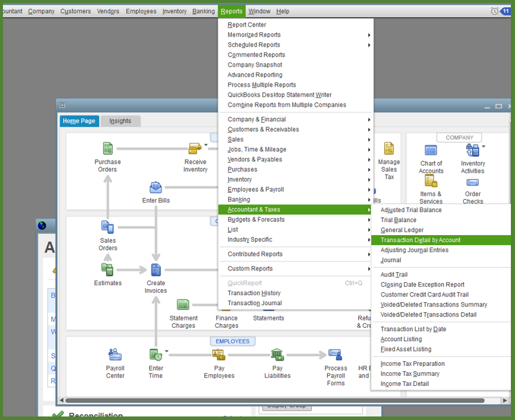The height and width of the screenshot is (420, 515).
Task: Open the Audit Trail report
Action: pyautogui.click(x=394, y=275)
